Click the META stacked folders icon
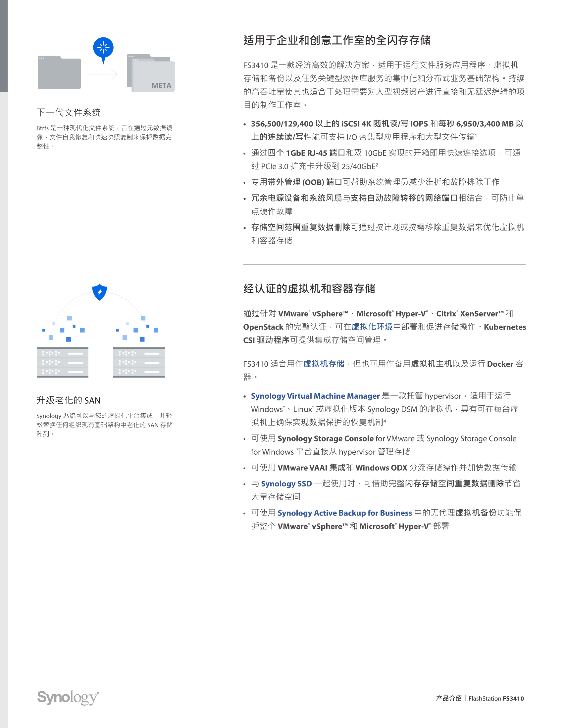Viewport: 563px width, 728px height. 151,73
